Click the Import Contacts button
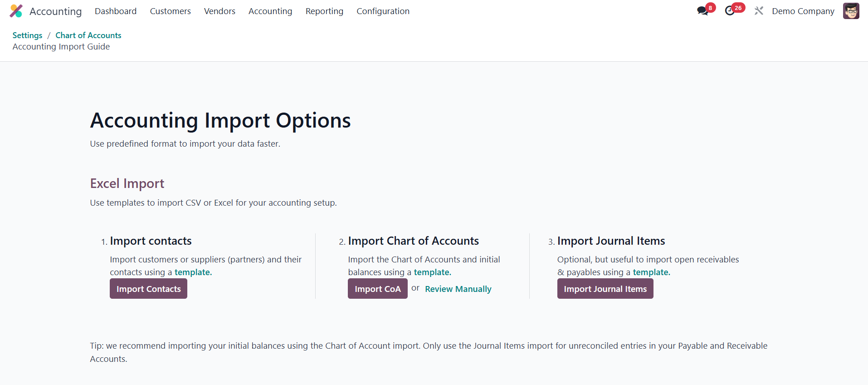The width and height of the screenshot is (868, 385). (148, 289)
